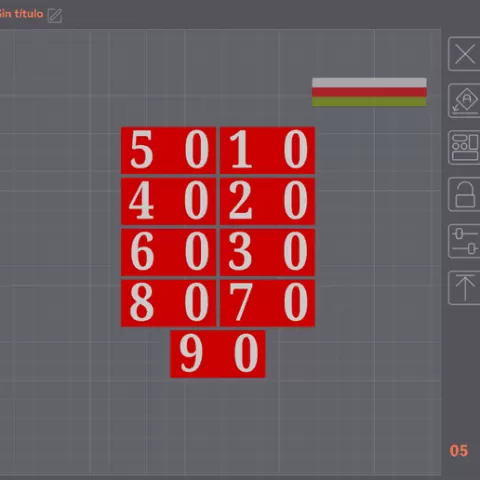Select the green color stripe
This screenshot has width=480, height=480.
coord(369,102)
